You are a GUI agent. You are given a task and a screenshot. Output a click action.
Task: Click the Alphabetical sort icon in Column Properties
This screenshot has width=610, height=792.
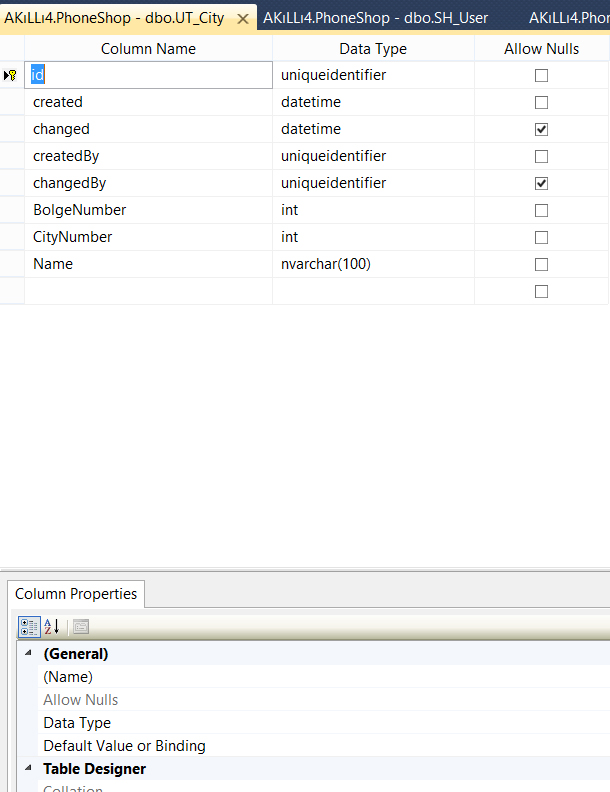52,627
